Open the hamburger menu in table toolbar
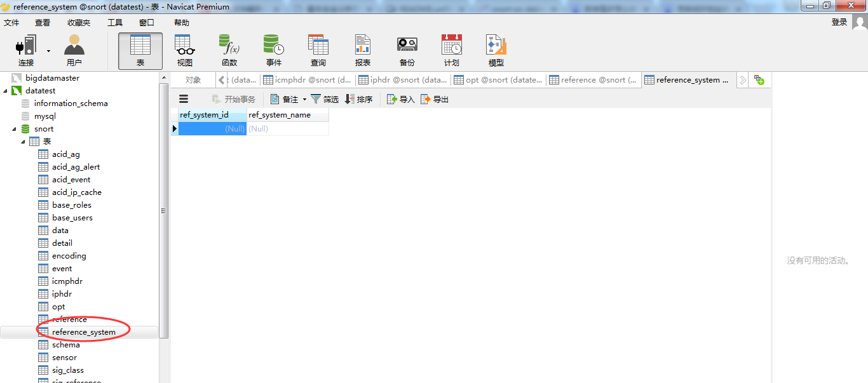 [x=184, y=99]
